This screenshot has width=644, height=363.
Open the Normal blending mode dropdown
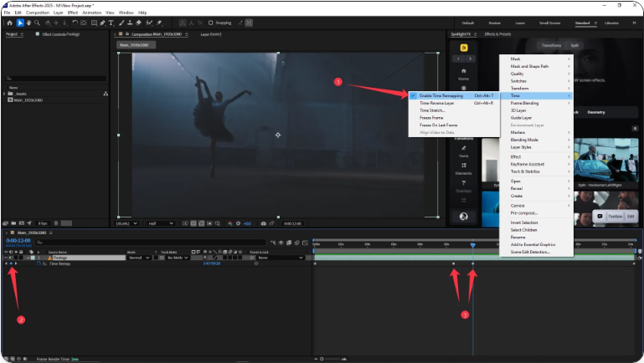137,258
